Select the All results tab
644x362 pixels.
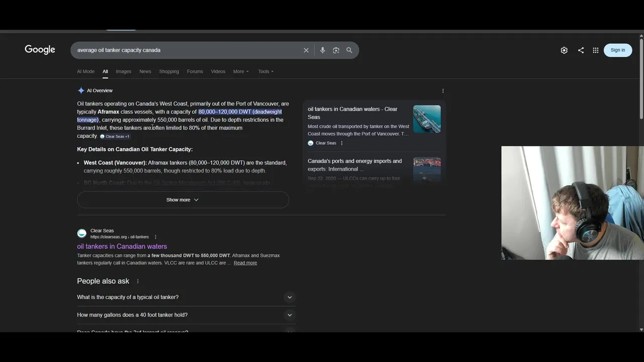tap(105, 71)
